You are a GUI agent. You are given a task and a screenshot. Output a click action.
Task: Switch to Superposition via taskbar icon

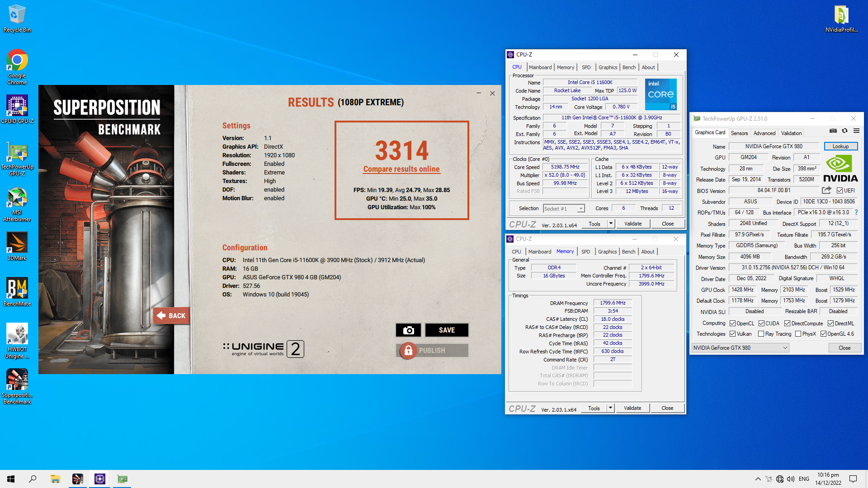click(x=78, y=479)
